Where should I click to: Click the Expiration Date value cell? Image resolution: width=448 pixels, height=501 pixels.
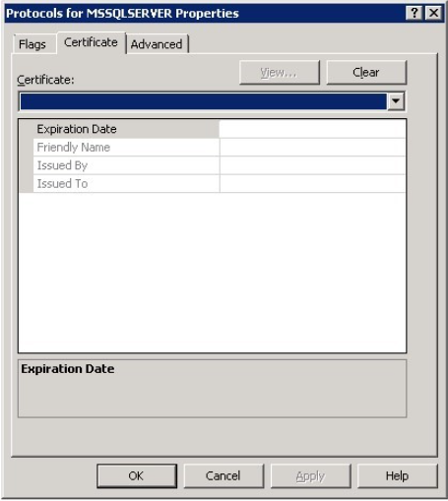coord(313,129)
